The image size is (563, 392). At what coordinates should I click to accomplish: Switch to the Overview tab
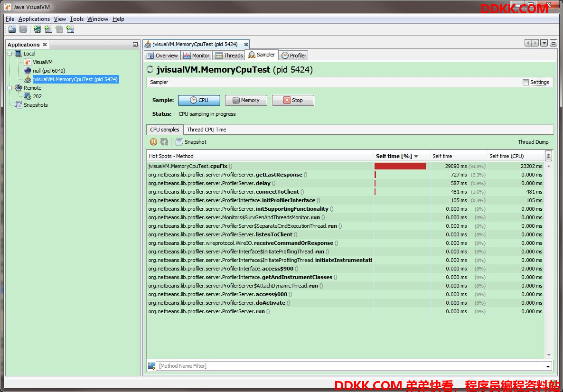pos(162,55)
